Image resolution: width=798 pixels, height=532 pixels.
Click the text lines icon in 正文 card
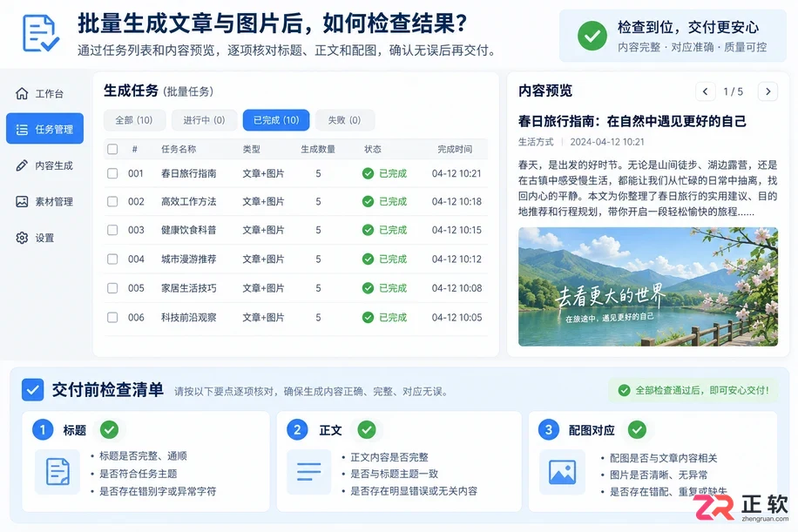pyautogui.click(x=309, y=471)
